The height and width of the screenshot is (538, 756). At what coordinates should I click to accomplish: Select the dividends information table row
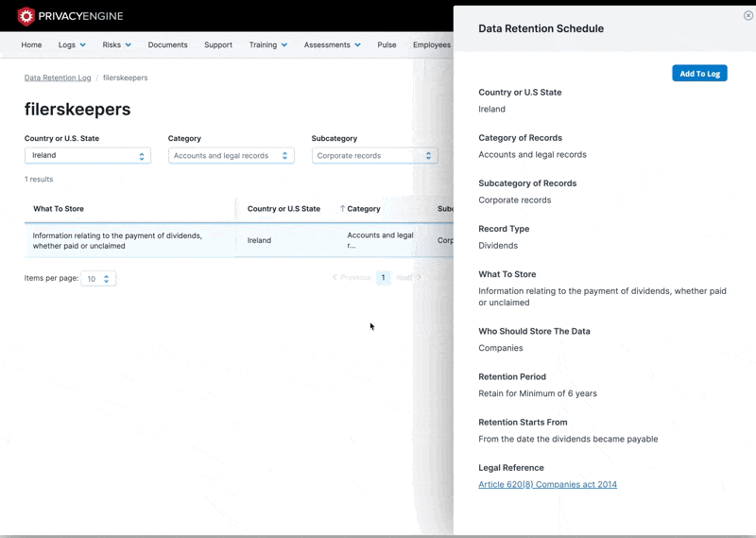point(239,240)
